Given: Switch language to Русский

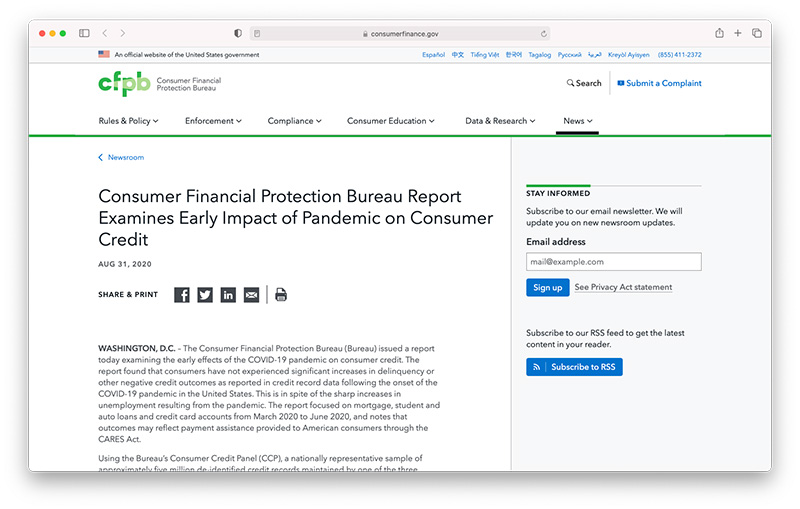Looking at the screenshot, I should [569, 55].
